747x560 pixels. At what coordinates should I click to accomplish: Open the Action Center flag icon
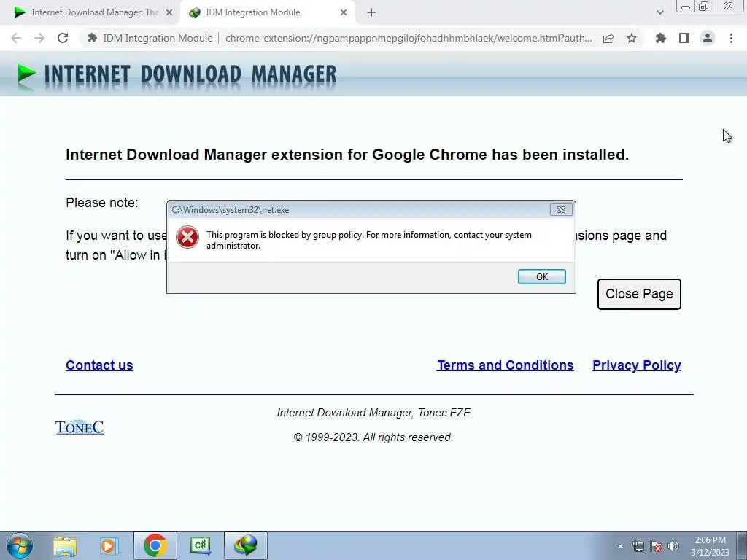tap(656, 546)
